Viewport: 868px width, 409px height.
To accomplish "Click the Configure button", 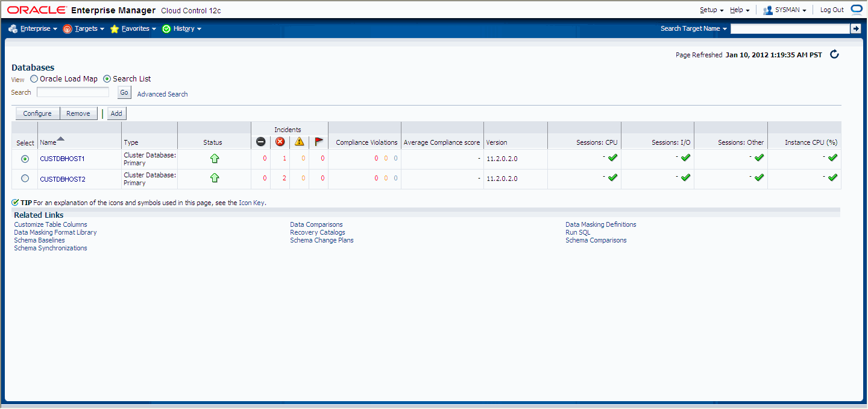I will 37,113.
